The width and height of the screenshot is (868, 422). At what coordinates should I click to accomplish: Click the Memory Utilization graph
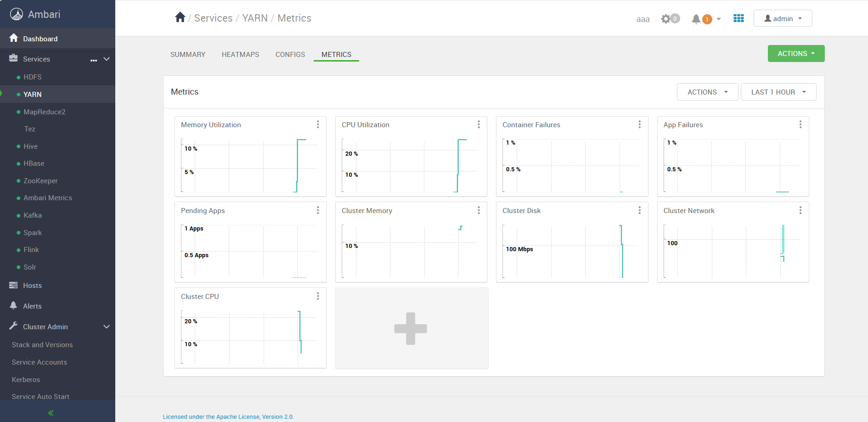(x=249, y=165)
